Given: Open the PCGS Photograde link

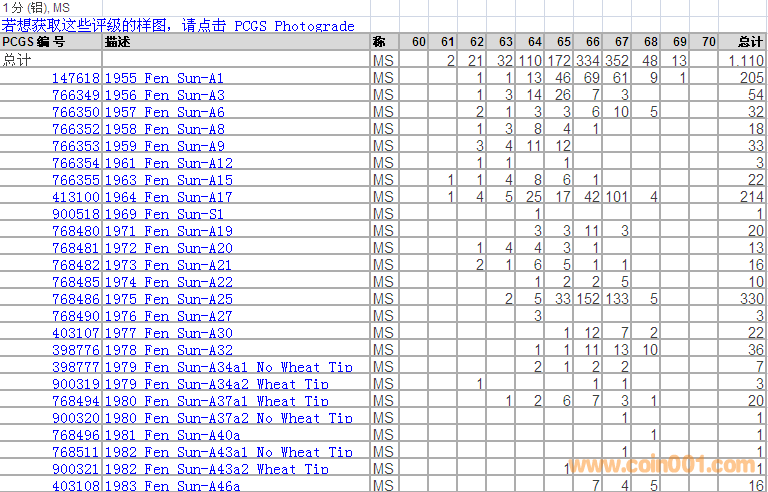Looking at the screenshot, I should (294, 26).
